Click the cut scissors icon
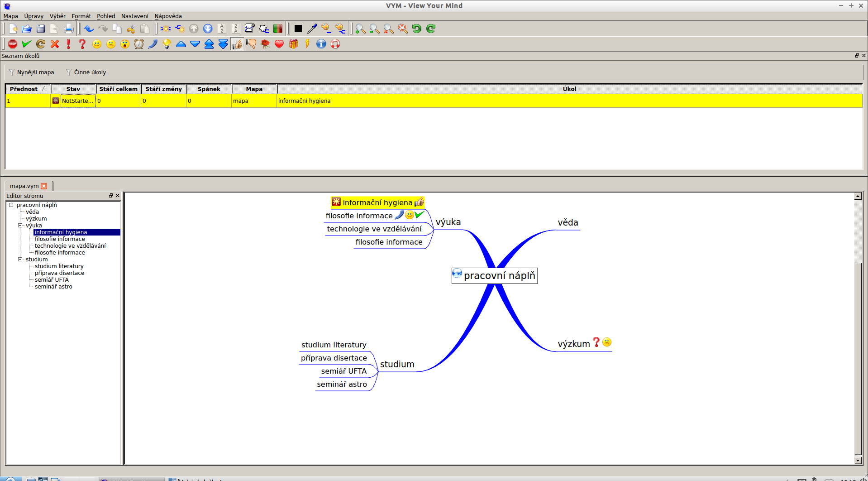Screen dimensions: 868x481 [x=131, y=29]
